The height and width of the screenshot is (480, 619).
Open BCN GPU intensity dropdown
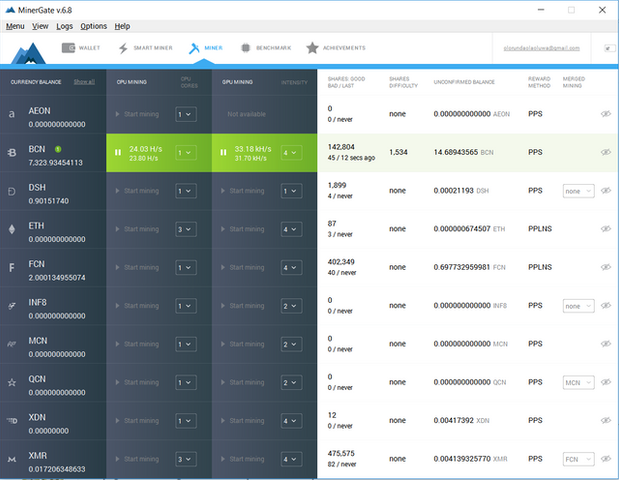(x=291, y=152)
